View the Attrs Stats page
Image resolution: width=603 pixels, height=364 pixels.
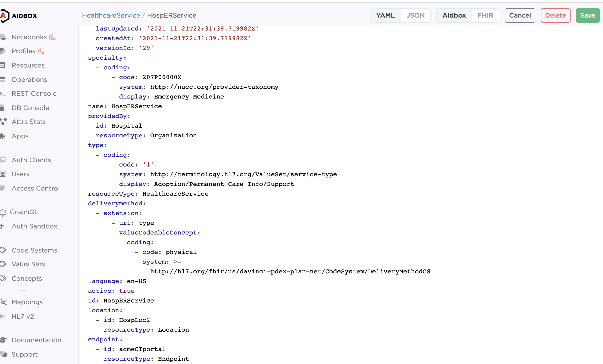tap(29, 121)
